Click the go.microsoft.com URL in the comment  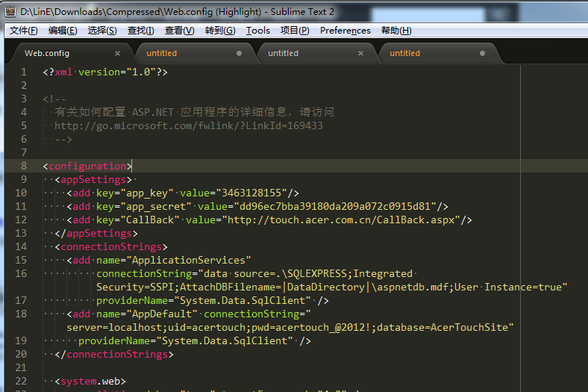189,125
